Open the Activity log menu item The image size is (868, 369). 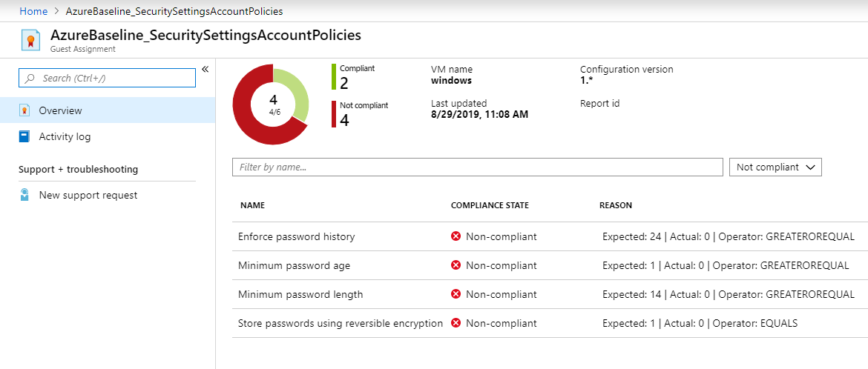pos(65,136)
